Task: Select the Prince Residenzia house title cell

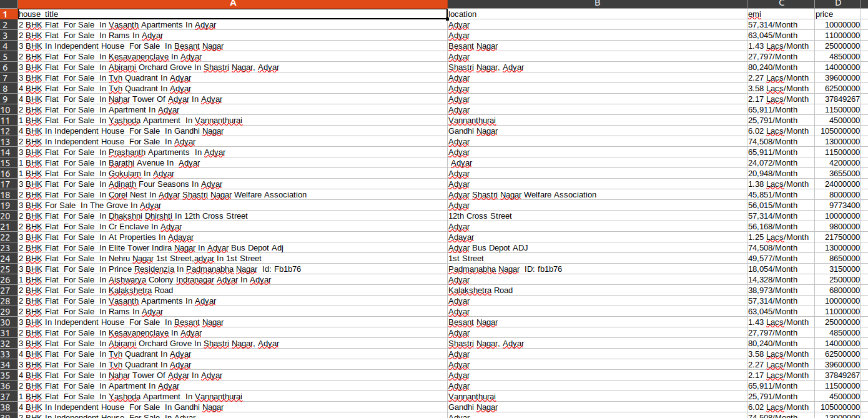Action: click(x=232, y=269)
